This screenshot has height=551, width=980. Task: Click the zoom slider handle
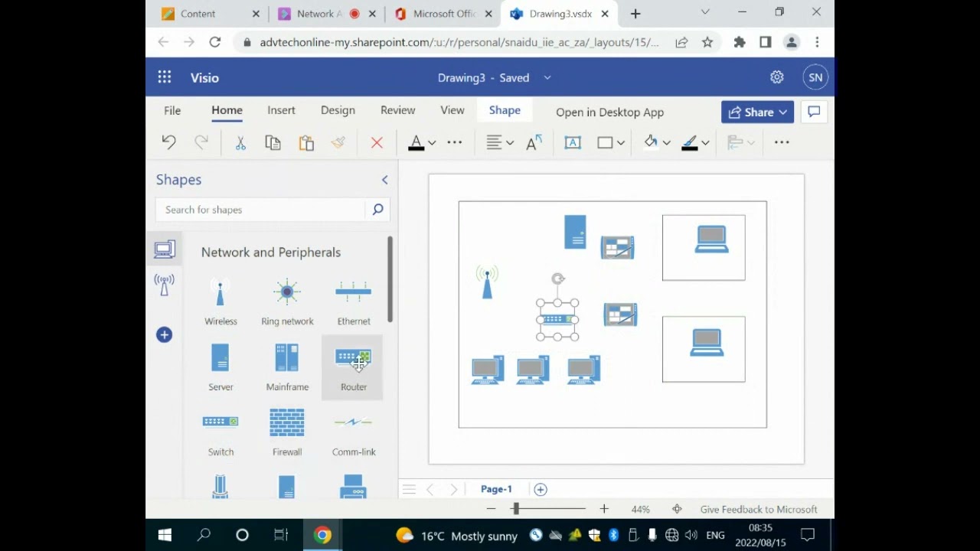(x=516, y=509)
